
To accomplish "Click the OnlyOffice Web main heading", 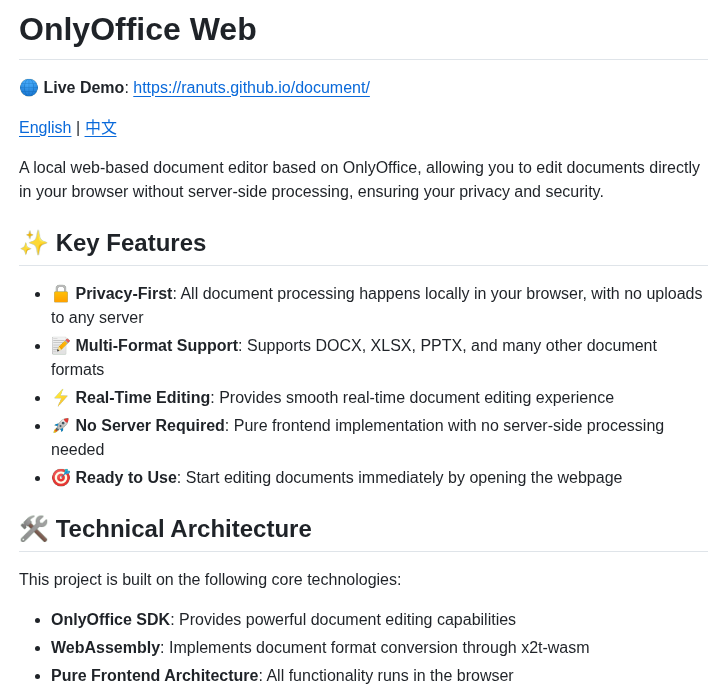I will pos(137,30).
